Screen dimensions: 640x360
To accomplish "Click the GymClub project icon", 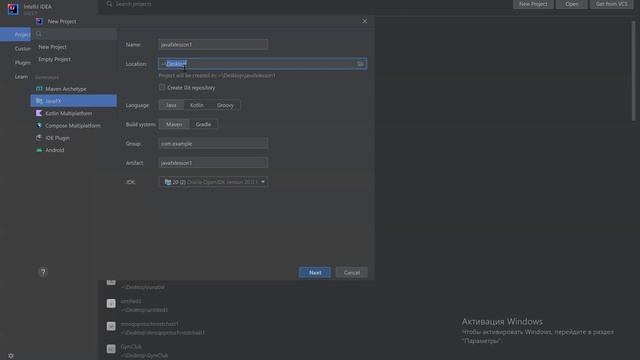I will pyautogui.click(x=111, y=349).
